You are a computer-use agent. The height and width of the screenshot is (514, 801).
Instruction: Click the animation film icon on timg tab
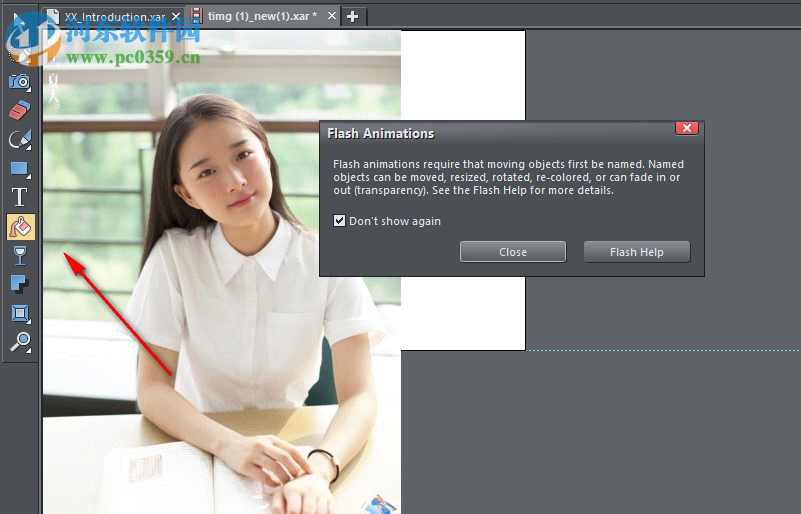pyautogui.click(x=196, y=16)
